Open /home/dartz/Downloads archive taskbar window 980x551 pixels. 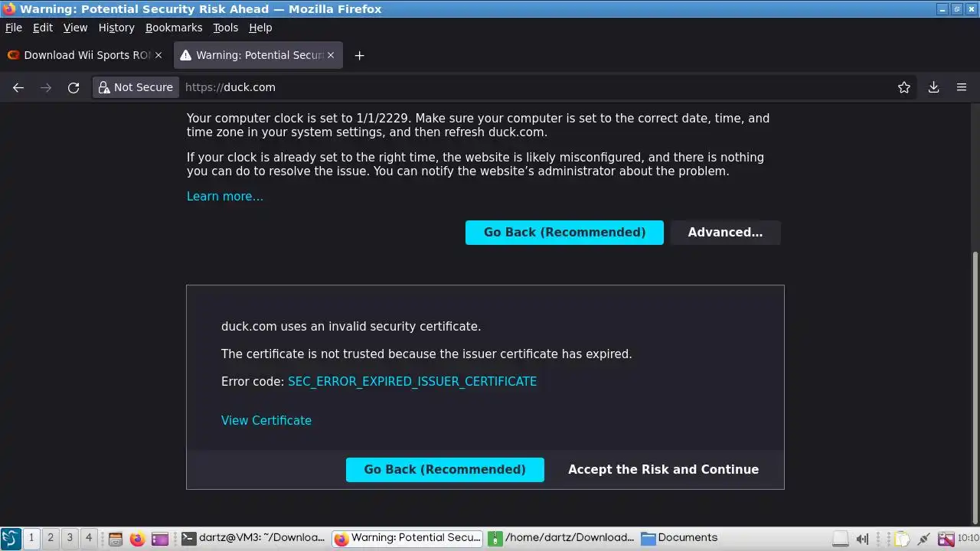[562, 538]
